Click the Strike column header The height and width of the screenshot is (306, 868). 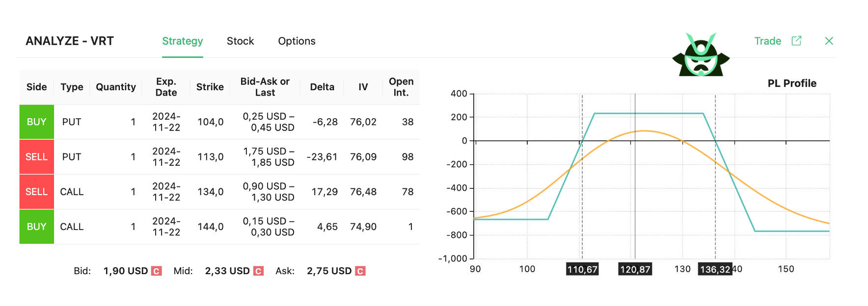(210, 87)
